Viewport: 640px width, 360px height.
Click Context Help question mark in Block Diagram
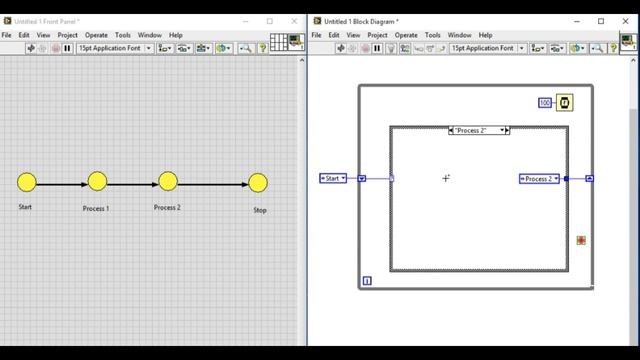613,49
